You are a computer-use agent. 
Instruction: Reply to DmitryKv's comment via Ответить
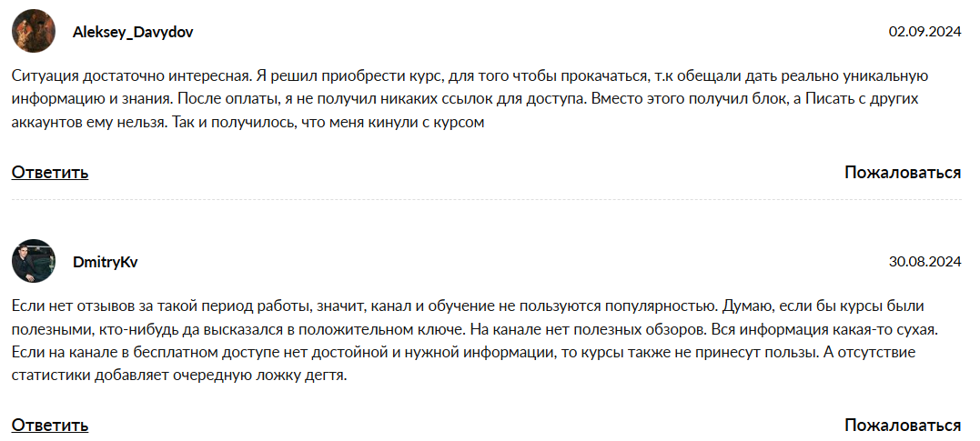pos(50,425)
